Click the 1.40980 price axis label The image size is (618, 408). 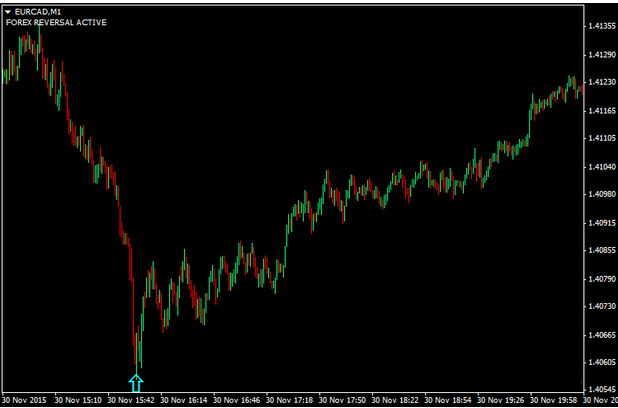pyautogui.click(x=600, y=195)
